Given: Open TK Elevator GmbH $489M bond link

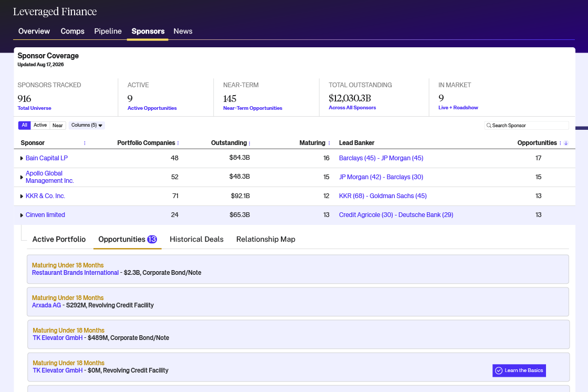Looking at the screenshot, I should tap(57, 338).
